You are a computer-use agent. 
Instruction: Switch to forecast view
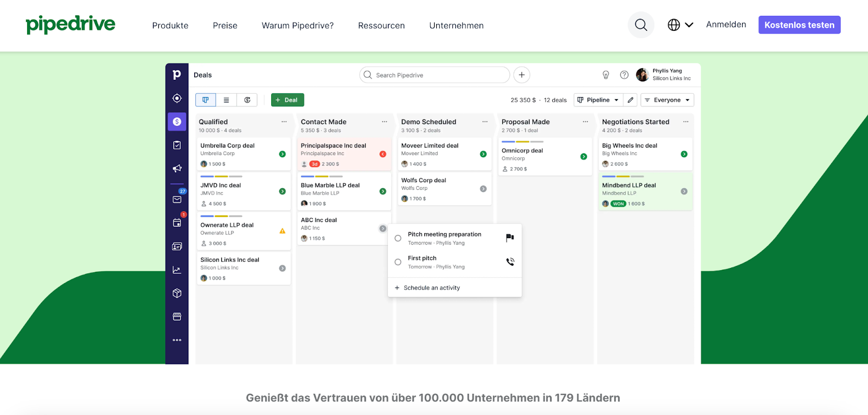coord(247,100)
